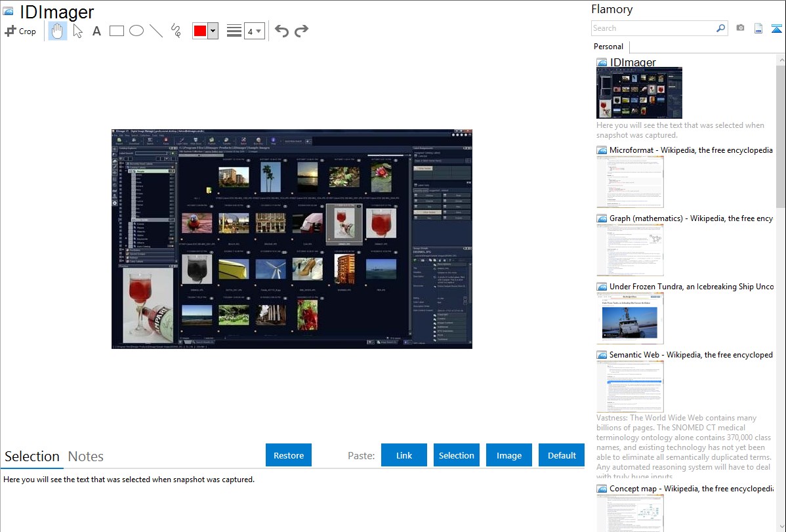Click the line thickness icon

coord(234,31)
